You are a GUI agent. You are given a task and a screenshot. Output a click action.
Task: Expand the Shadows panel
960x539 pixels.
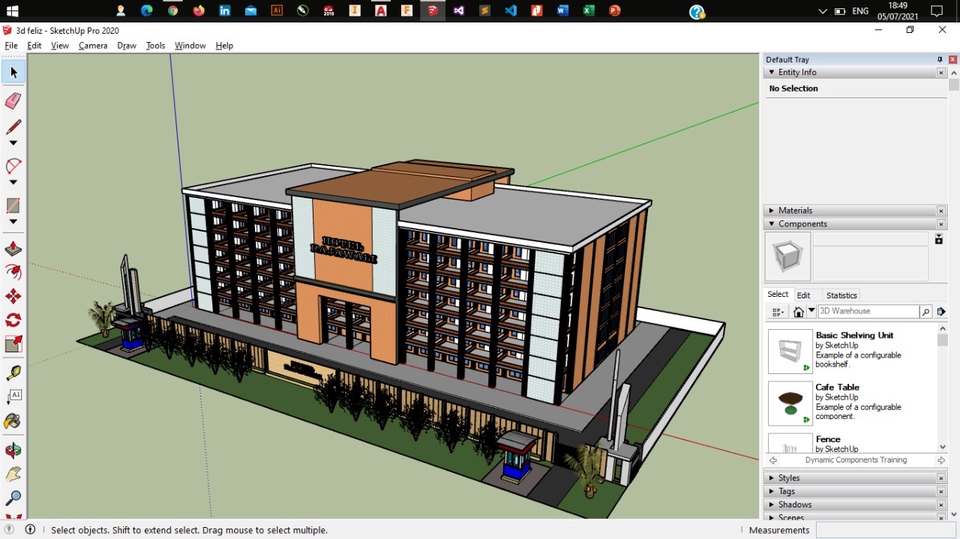(x=771, y=505)
